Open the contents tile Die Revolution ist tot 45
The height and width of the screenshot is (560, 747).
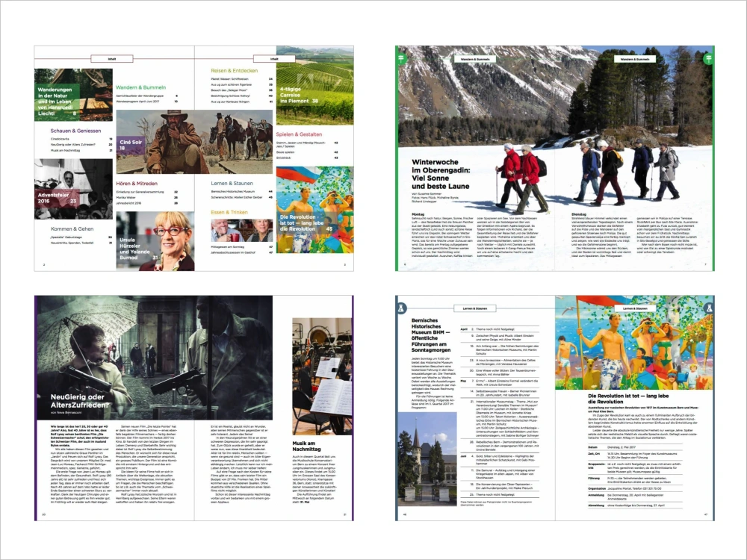click(x=315, y=210)
